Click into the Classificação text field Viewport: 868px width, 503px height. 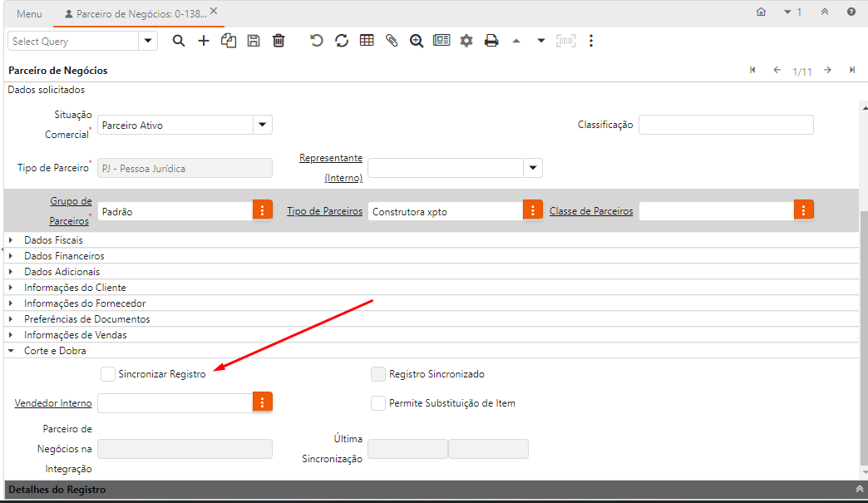click(x=725, y=125)
